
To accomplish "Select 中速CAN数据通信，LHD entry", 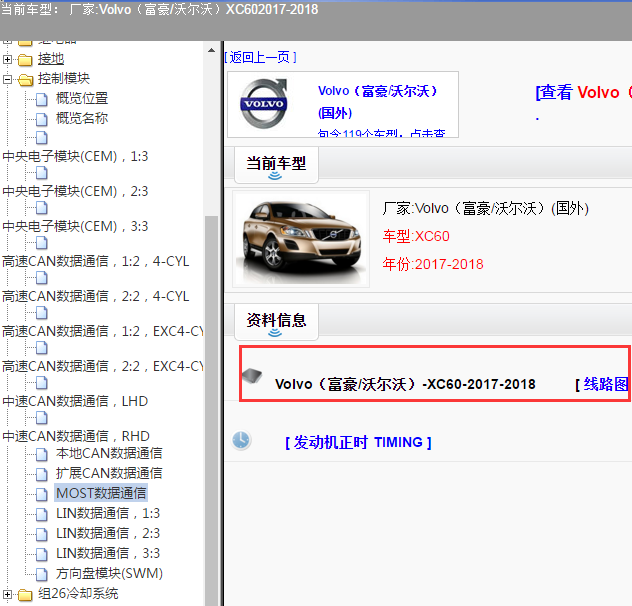I will [75, 401].
